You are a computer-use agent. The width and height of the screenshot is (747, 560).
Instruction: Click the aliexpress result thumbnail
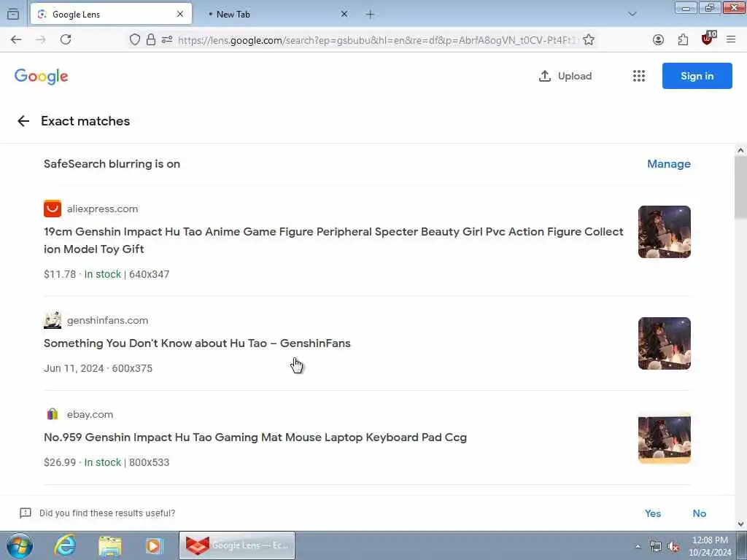pos(664,232)
